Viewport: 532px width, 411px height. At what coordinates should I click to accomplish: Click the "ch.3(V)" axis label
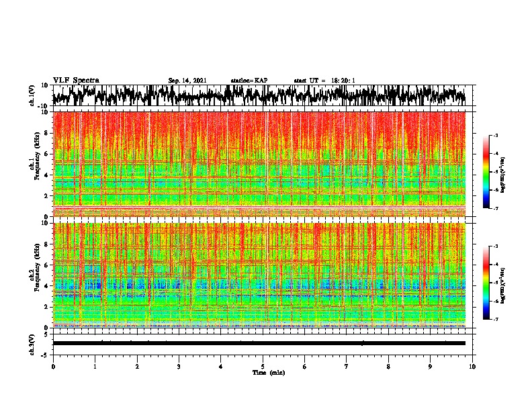click(32, 345)
